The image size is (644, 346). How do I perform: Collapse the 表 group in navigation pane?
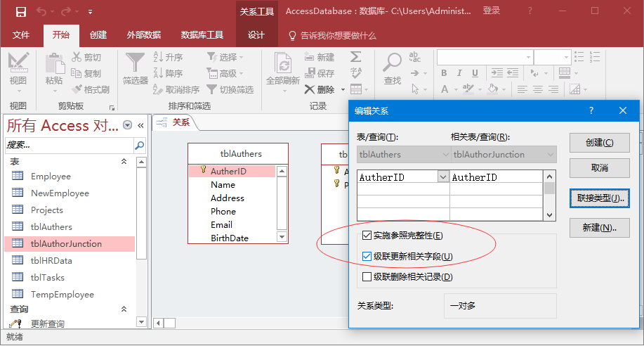124,162
